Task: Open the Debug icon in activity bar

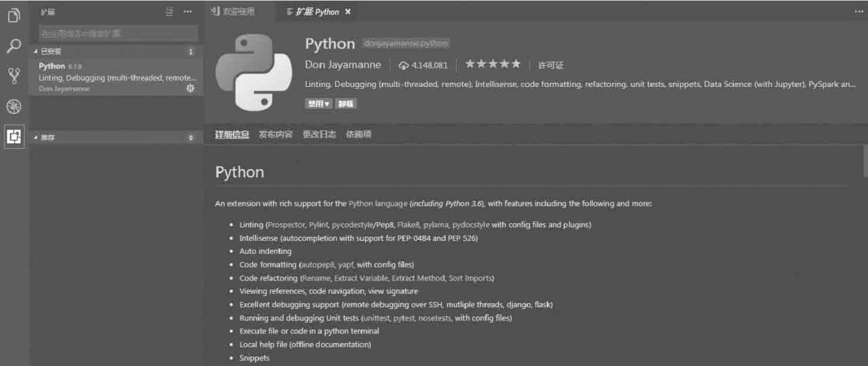Action: pos(14,107)
